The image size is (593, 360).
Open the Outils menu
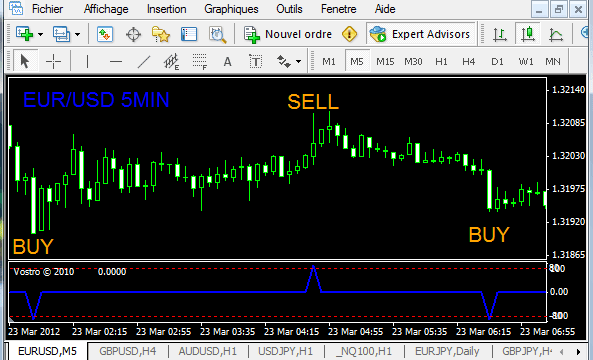tap(289, 9)
